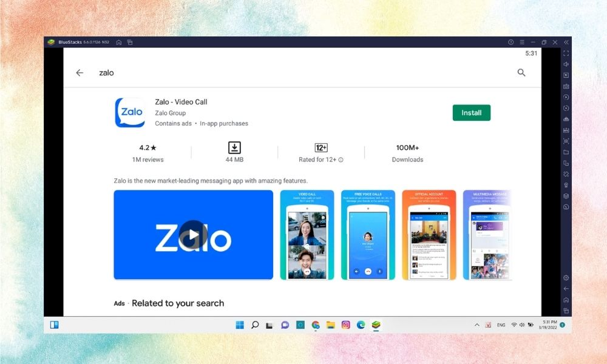The height and width of the screenshot is (364, 607).
Task: Collapse the BlueStacks sidebar with the chevron
Action: click(566, 42)
